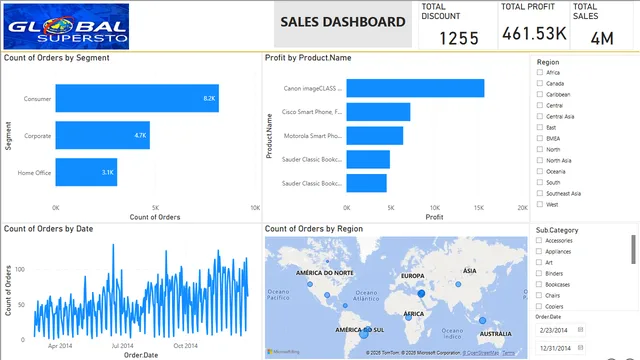Image resolution: width=640 pixels, height=360 pixels.
Task: Open the map Terms link
Action: pyautogui.click(x=508, y=353)
